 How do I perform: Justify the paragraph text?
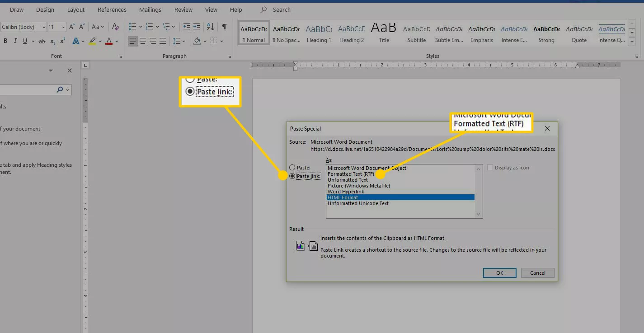pos(163,41)
